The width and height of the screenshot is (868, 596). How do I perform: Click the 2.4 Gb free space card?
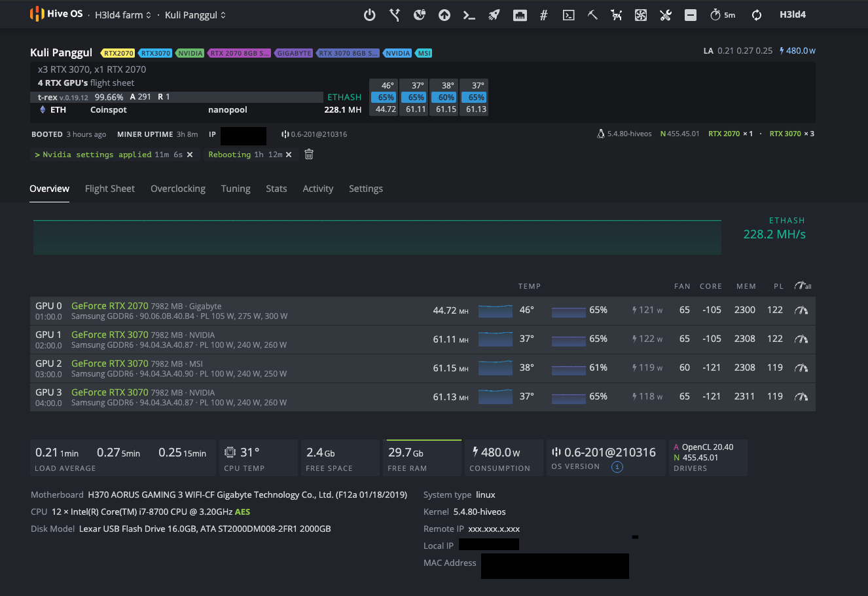click(x=340, y=458)
